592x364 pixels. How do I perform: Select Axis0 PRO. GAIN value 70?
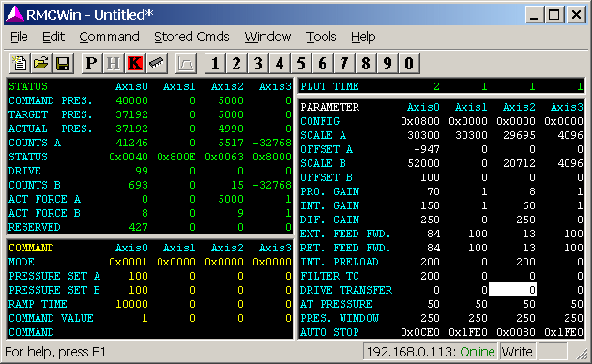pyautogui.click(x=433, y=191)
